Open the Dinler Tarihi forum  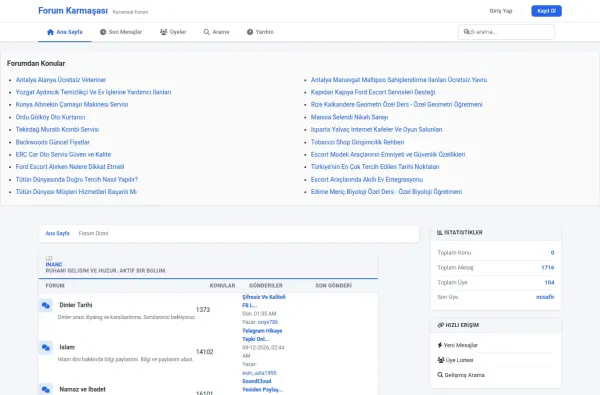pos(76,305)
